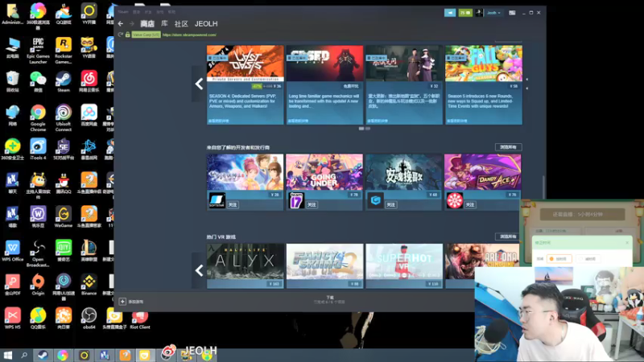Open the Binance desktop shortcut
This screenshot has height=362, width=644.
click(x=89, y=285)
